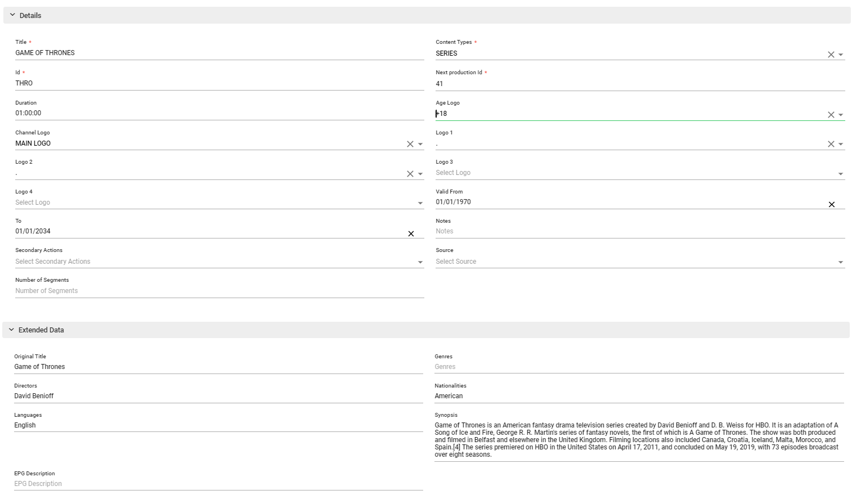Expand the Content Types dropdown arrow
852x504 pixels.
pyautogui.click(x=840, y=55)
